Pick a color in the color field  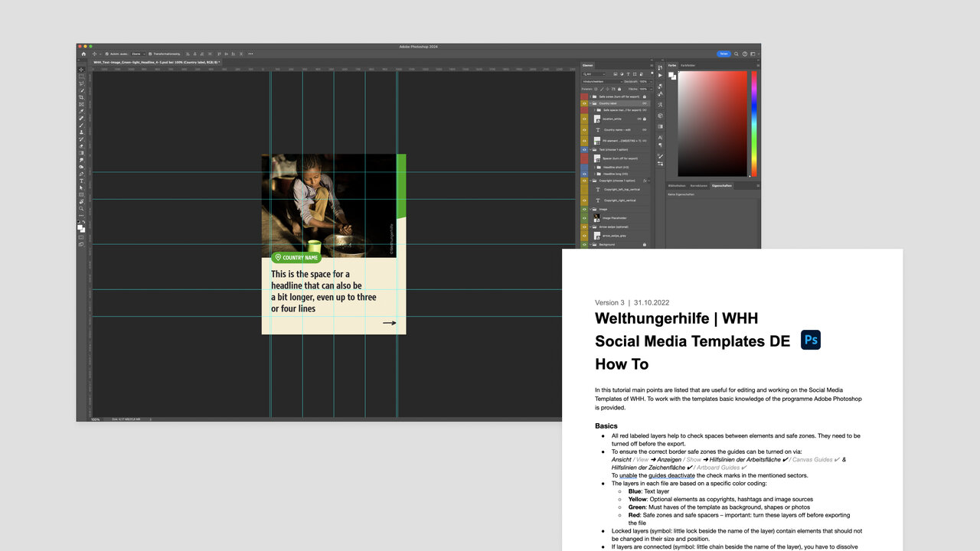[712, 124]
